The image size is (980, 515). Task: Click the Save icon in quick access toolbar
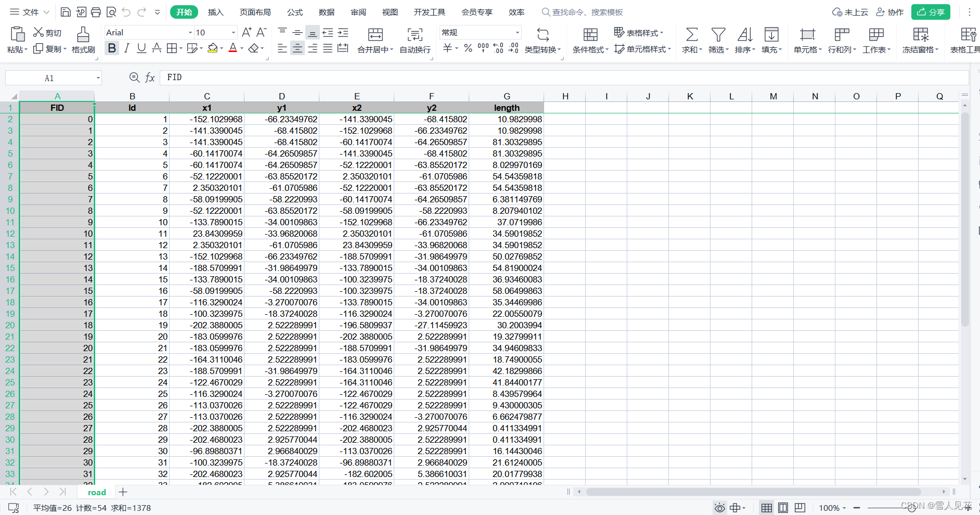66,12
